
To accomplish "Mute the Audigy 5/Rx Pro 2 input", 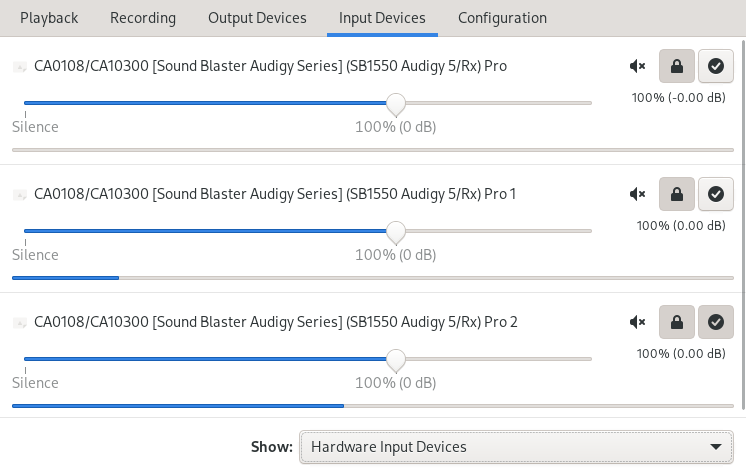I will pyautogui.click(x=638, y=322).
